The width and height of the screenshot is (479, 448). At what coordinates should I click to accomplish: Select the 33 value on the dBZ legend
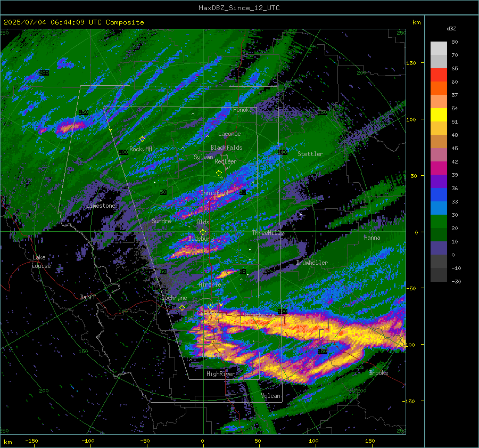pos(455,201)
